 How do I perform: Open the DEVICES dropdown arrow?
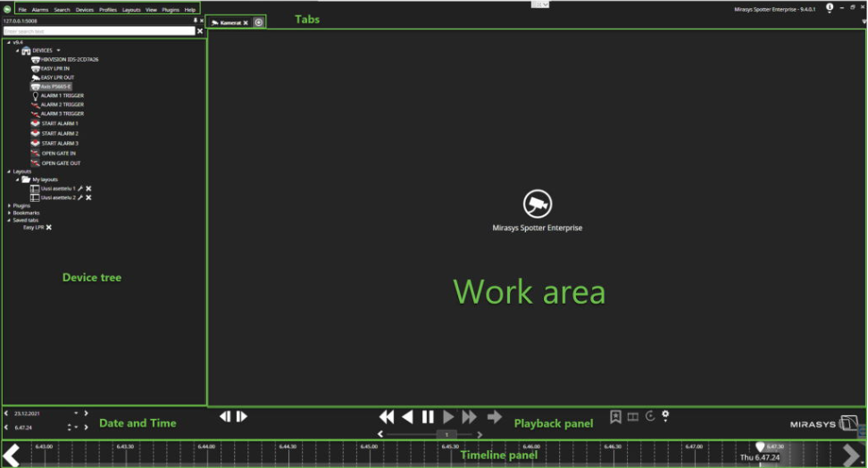[59, 50]
